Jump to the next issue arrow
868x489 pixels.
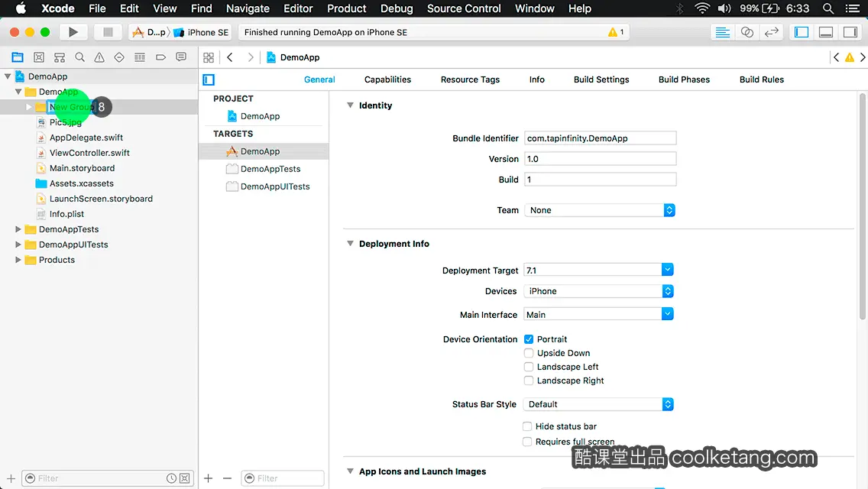pos(863,57)
